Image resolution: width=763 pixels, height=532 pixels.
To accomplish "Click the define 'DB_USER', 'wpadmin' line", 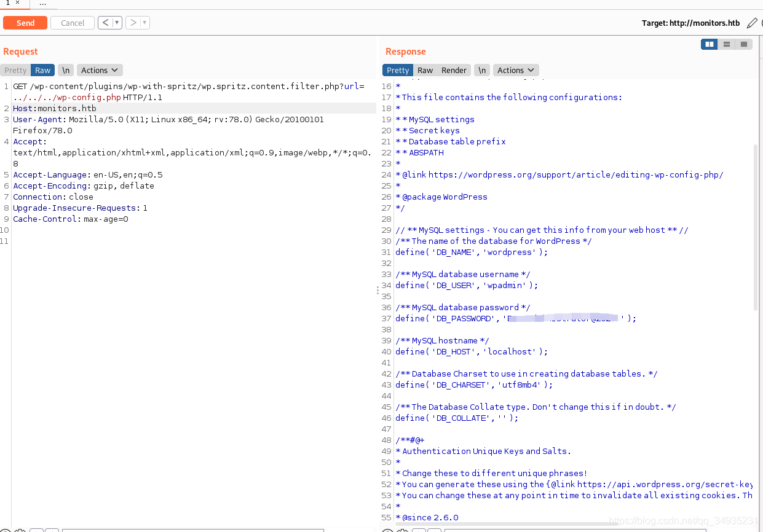I will (x=467, y=286).
